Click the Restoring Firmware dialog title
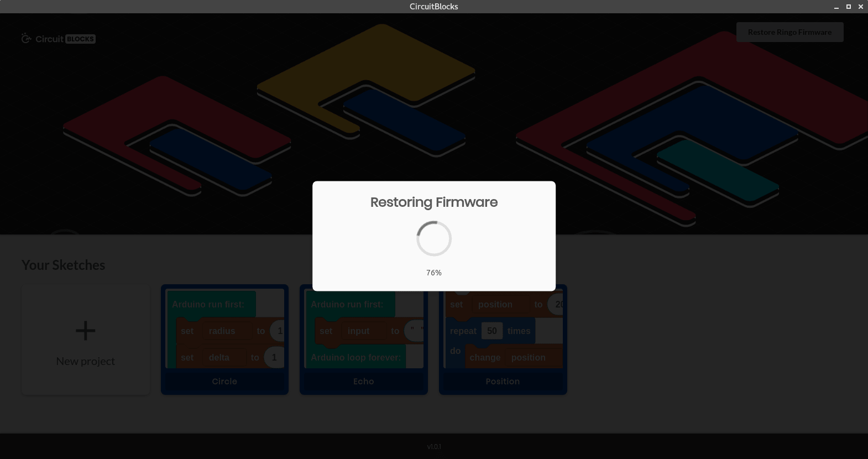 [x=434, y=202]
